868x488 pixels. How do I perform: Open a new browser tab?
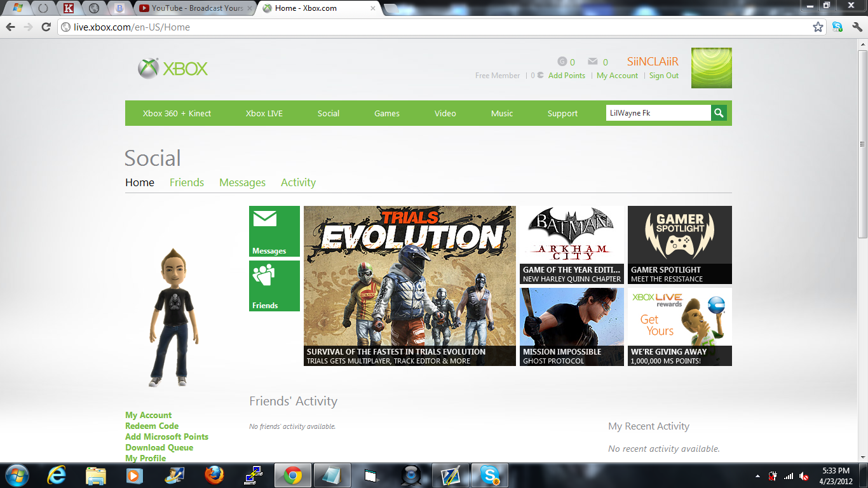[x=391, y=8]
